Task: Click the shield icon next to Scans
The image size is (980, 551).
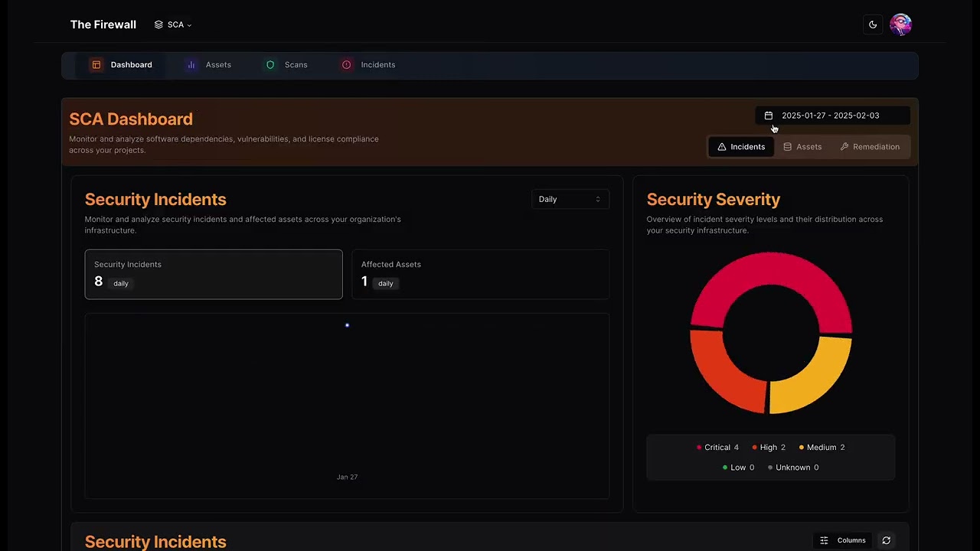Action: point(270,64)
